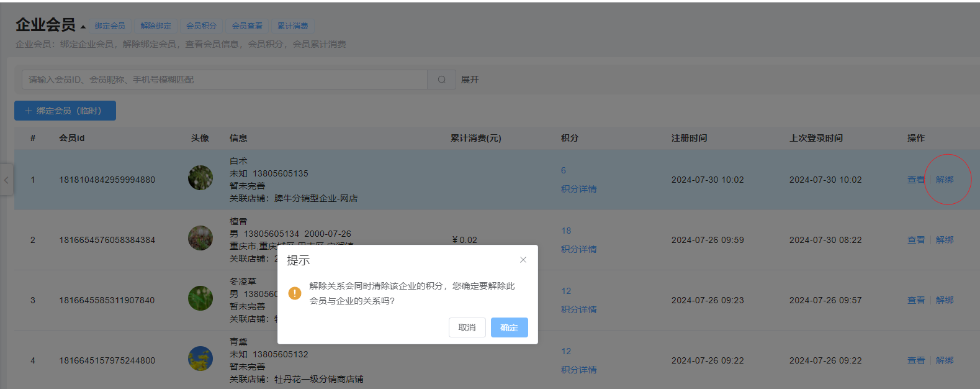
Task: Click 查看 for member 白术
Action: coord(916,180)
